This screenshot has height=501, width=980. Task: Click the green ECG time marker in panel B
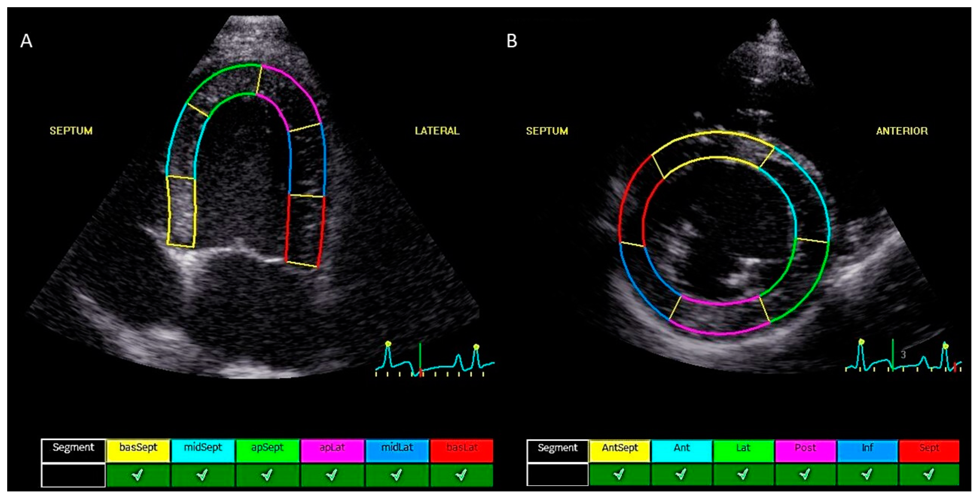coord(892,354)
